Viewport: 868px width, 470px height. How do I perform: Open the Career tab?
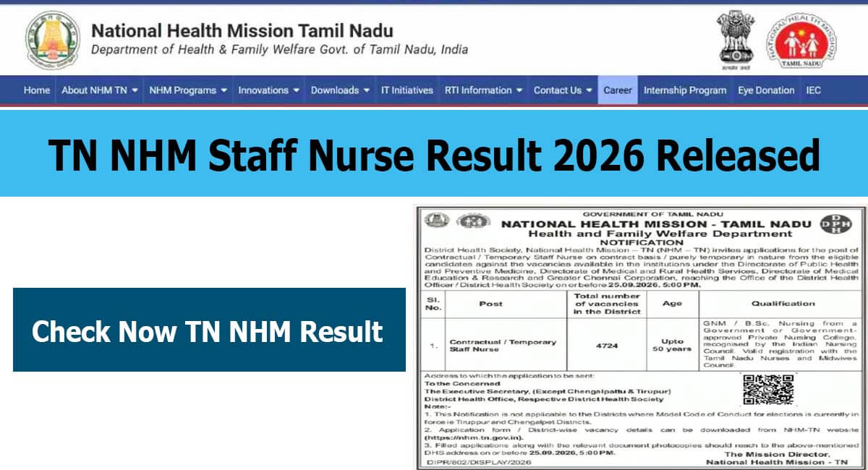[618, 90]
